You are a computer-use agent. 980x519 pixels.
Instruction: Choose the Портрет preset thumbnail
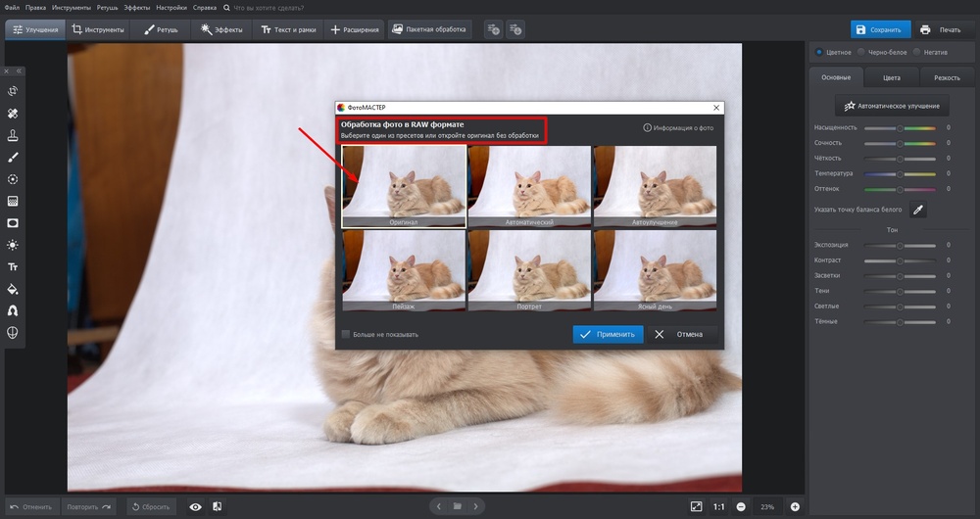coord(529,270)
